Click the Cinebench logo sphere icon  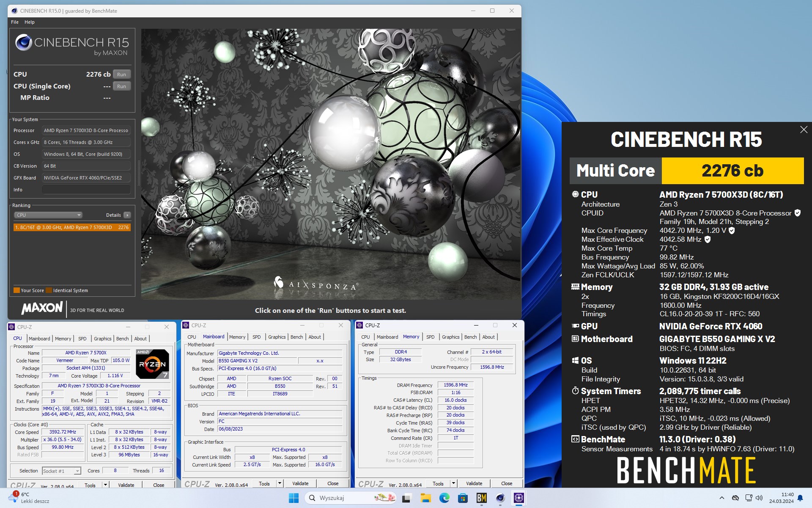(x=24, y=43)
